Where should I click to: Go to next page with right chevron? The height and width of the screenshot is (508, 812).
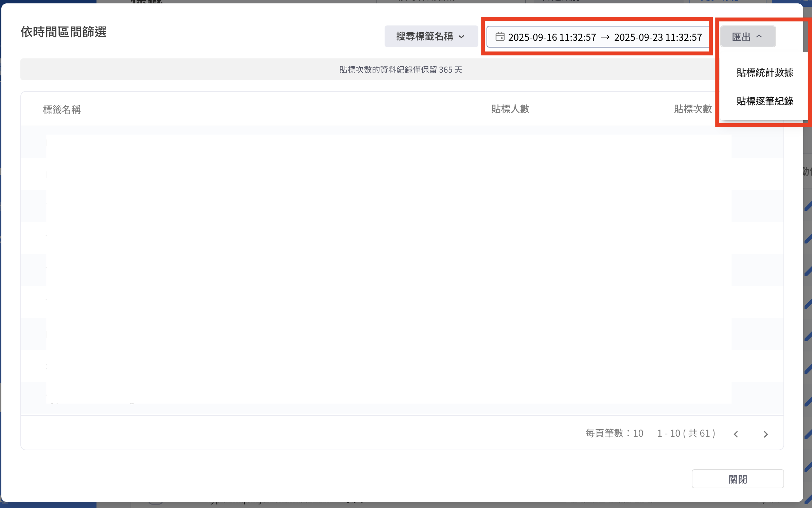click(x=765, y=434)
